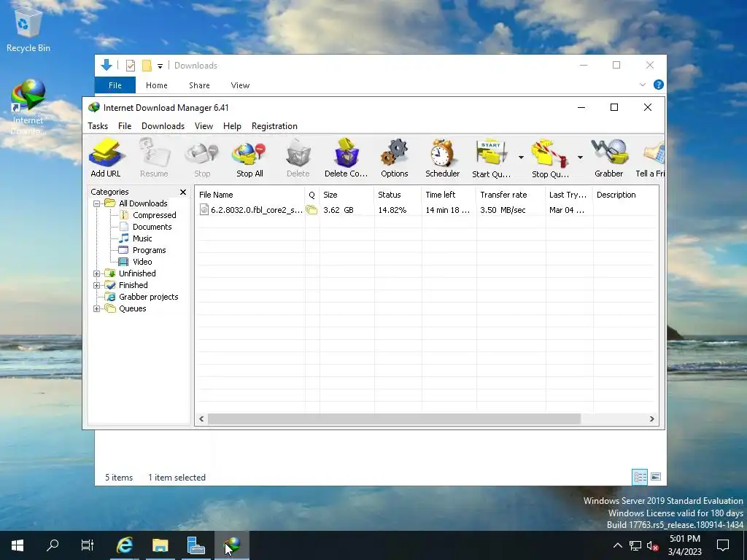Click the Delete Completed toolbar icon

[x=346, y=158]
